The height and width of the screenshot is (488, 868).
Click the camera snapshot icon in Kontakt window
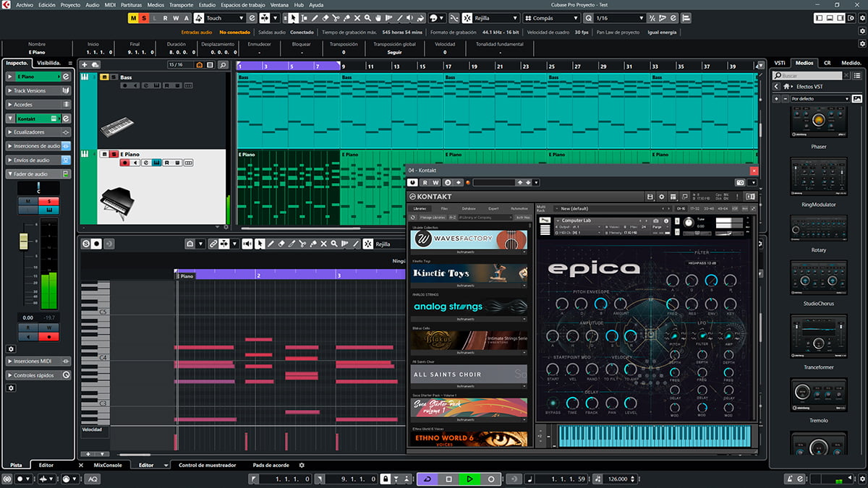coord(740,183)
